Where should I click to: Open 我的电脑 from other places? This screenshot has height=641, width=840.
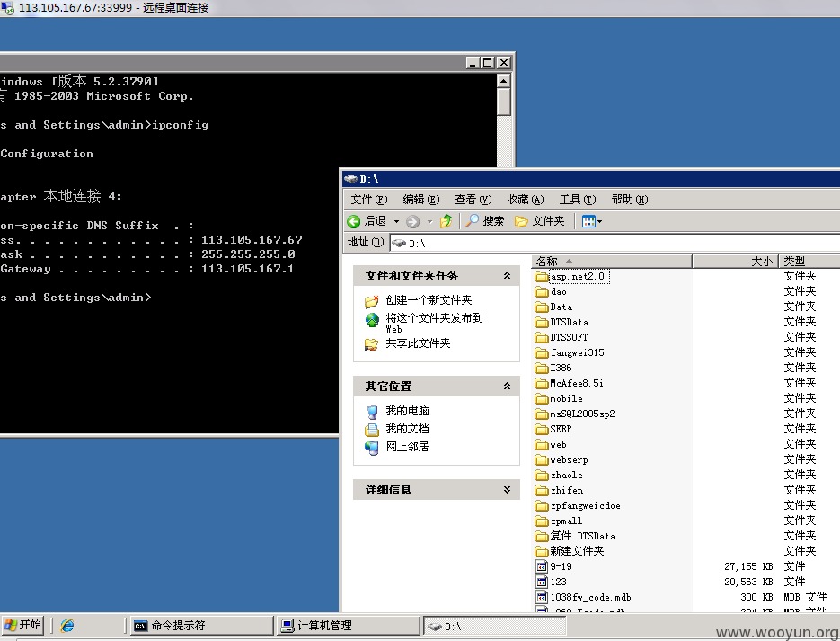tap(407, 411)
